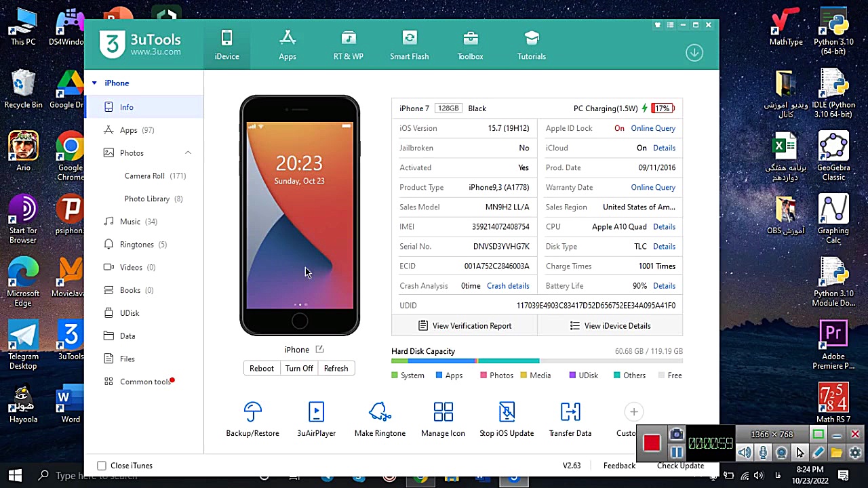The width and height of the screenshot is (868, 488).
Task: Open Windows Start menu
Action: (15, 476)
